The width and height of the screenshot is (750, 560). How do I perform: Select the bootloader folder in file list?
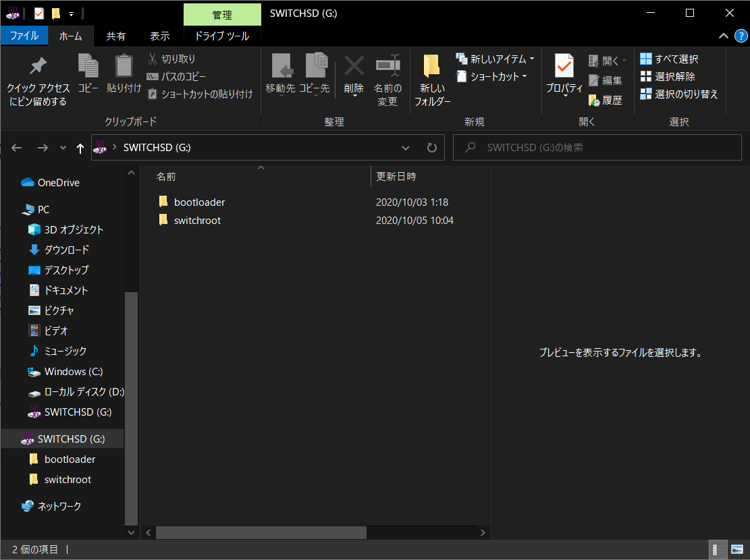[x=199, y=202]
